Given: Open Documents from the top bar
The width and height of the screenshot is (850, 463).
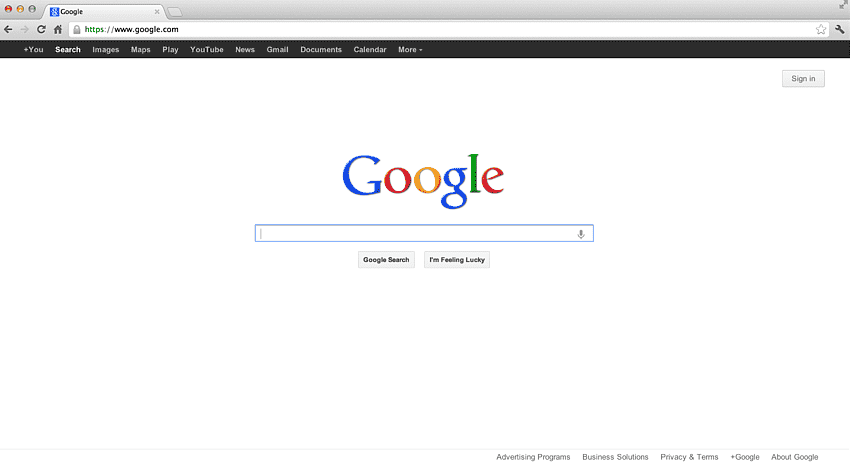Looking at the screenshot, I should 321,49.
